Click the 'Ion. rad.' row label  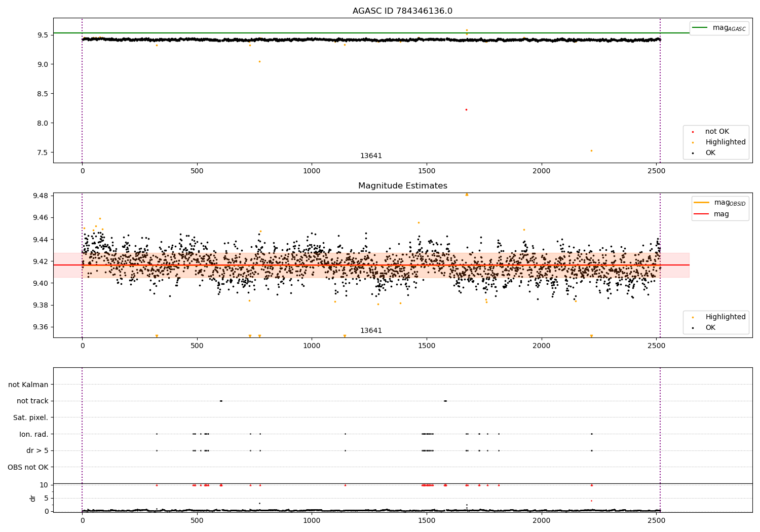point(34,434)
